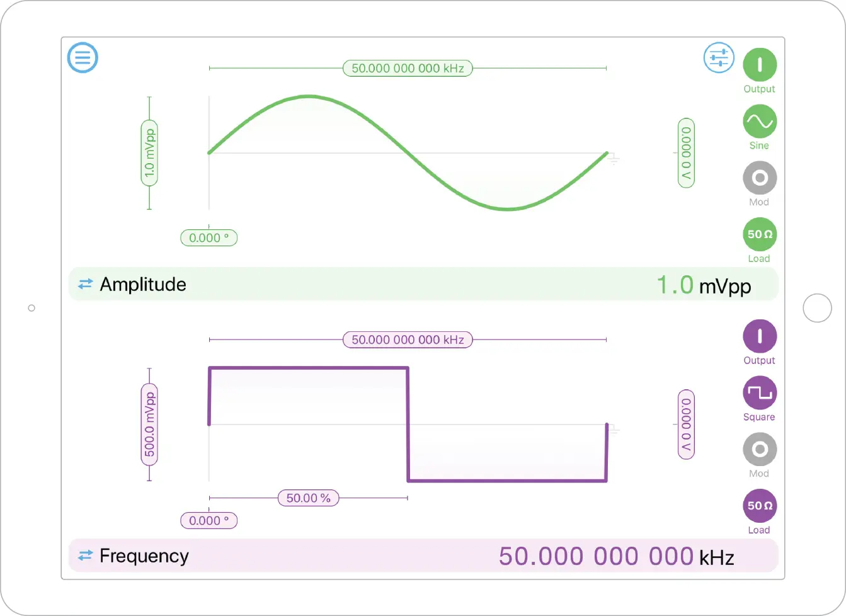Change channel 2 50 Ω Load
Viewport: 846px width, 616px height.
759,506
